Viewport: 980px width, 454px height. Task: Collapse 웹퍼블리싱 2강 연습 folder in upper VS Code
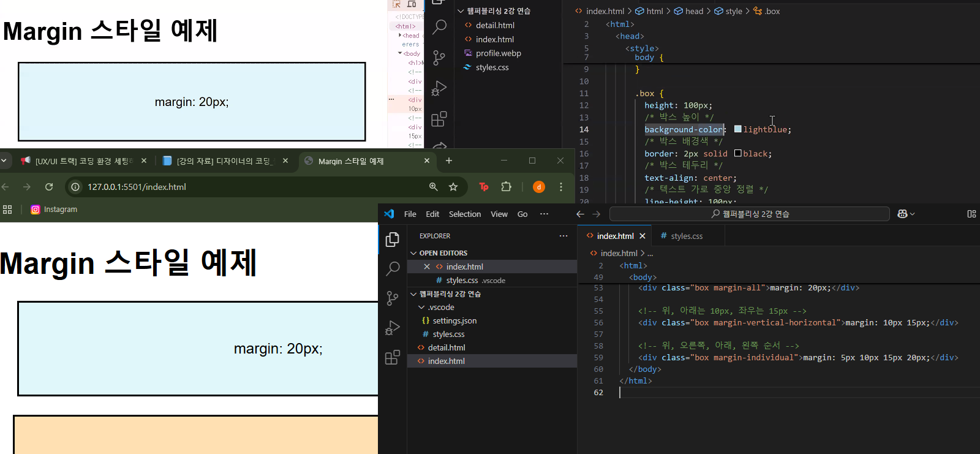[x=461, y=11]
